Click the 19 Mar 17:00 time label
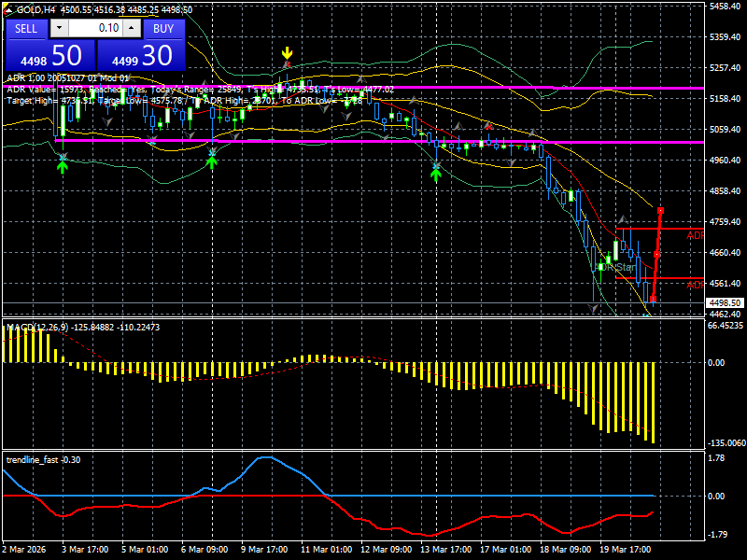This screenshot has width=747, height=560. [x=625, y=550]
